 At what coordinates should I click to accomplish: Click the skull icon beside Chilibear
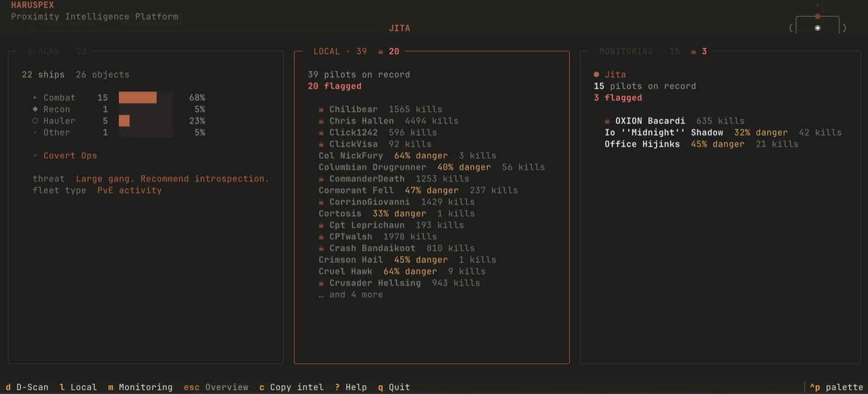[x=321, y=109]
